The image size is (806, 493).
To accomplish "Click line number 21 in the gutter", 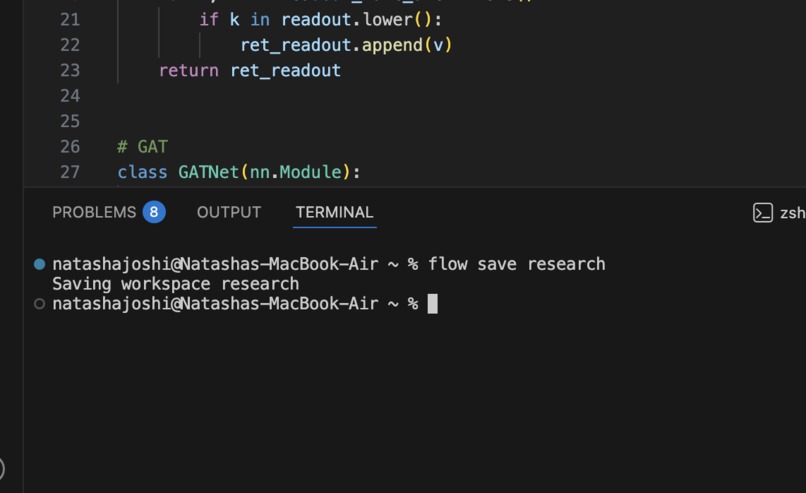I will click(70, 20).
